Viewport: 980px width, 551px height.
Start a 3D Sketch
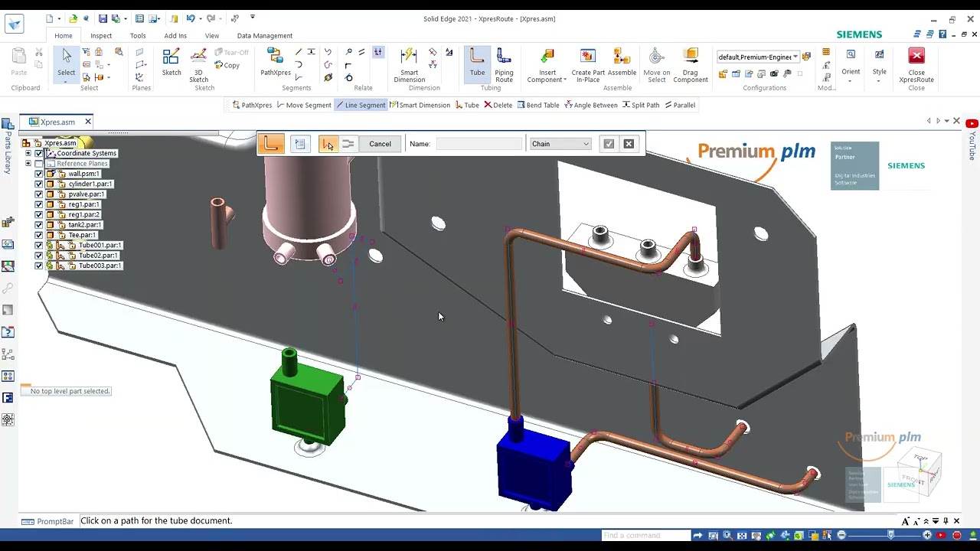click(x=198, y=65)
